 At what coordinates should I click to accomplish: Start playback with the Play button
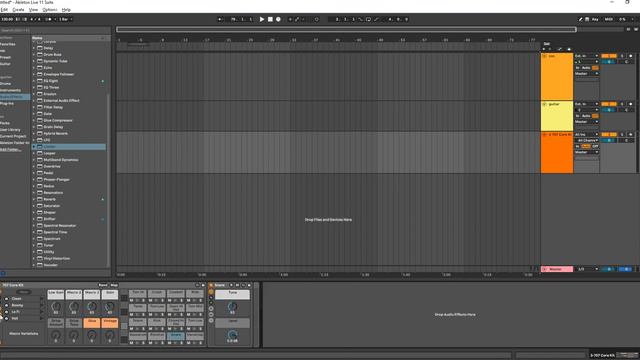pyautogui.click(x=262, y=19)
